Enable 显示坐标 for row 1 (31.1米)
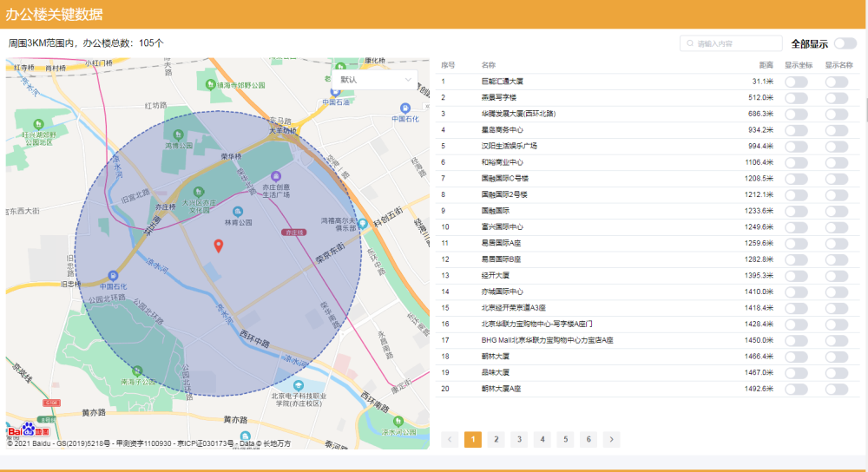 tap(796, 82)
